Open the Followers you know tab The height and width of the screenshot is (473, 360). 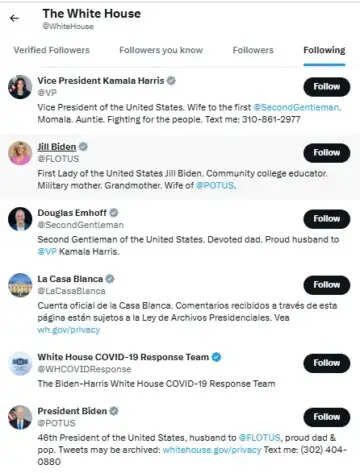161,50
